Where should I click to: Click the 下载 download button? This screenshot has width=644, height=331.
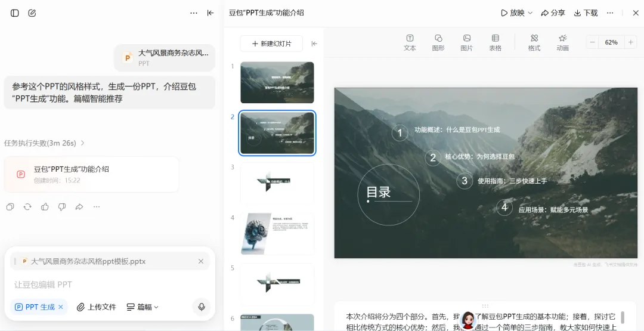point(586,13)
